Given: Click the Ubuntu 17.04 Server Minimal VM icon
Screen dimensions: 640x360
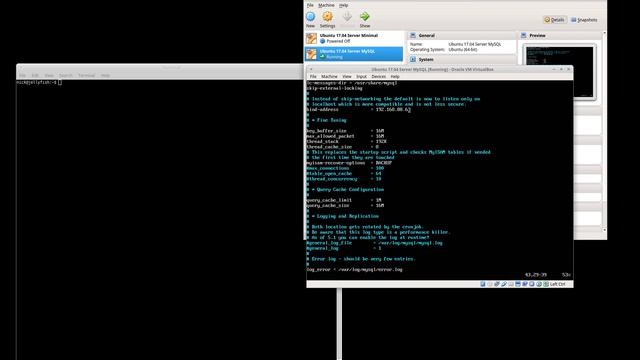Looking at the screenshot, I should point(311,38).
